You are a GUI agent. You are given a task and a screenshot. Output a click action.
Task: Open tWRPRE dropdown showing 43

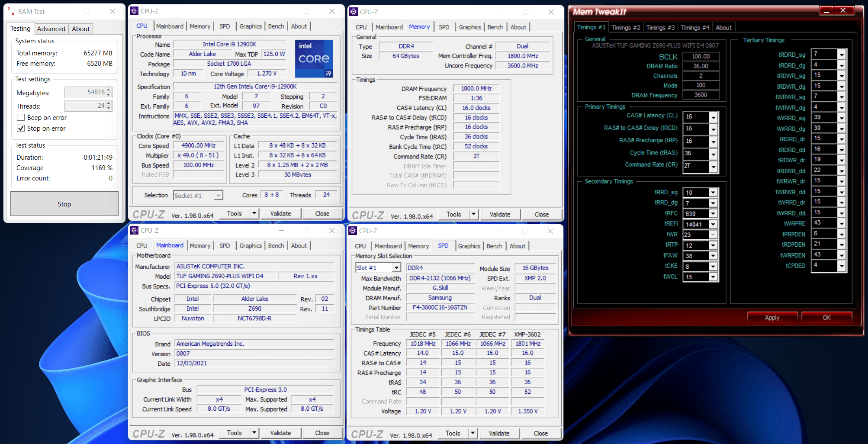pos(842,223)
